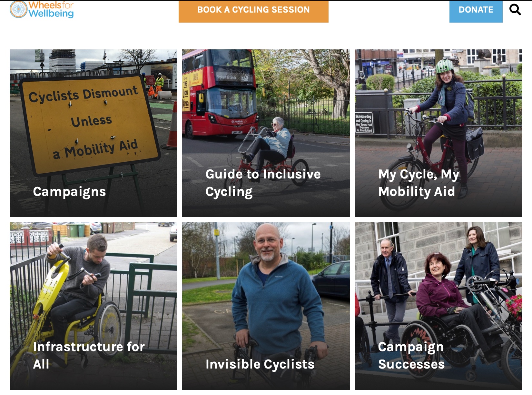The height and width of the screenshot is (395, 532).
Task: Open the Campaign Successes tile
Action: click(438, 306)
